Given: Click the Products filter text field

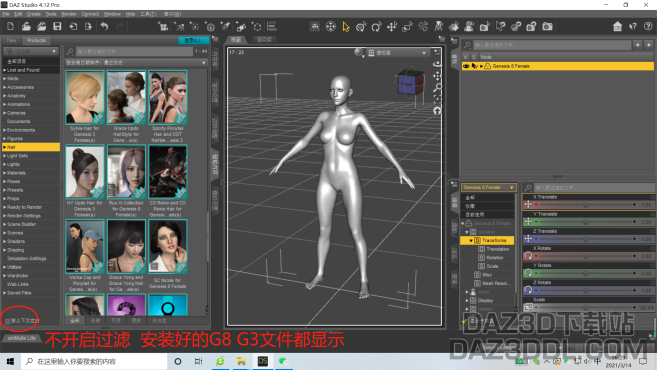Looking at the screenshot, I should [134, 51].
